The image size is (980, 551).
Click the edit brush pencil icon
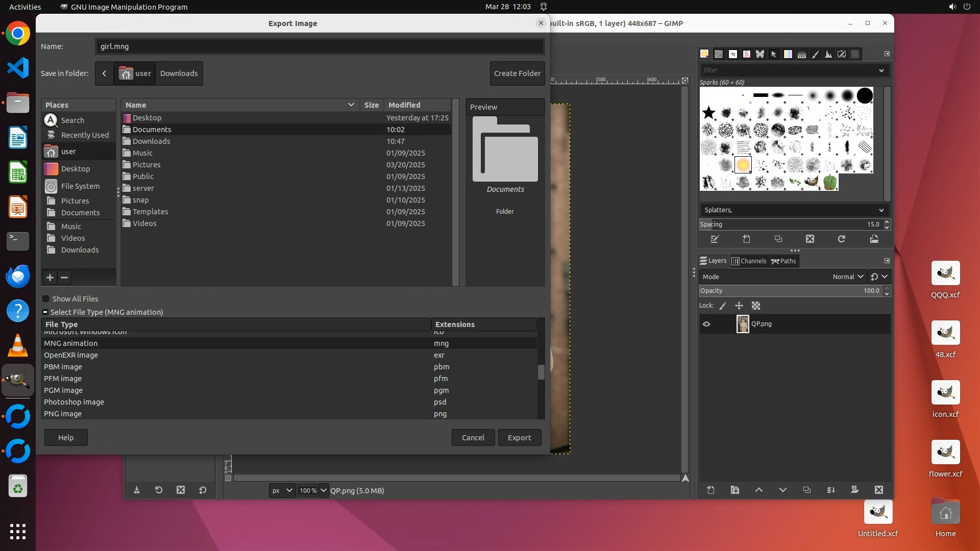pyautogui.click(x=715, y=239)
